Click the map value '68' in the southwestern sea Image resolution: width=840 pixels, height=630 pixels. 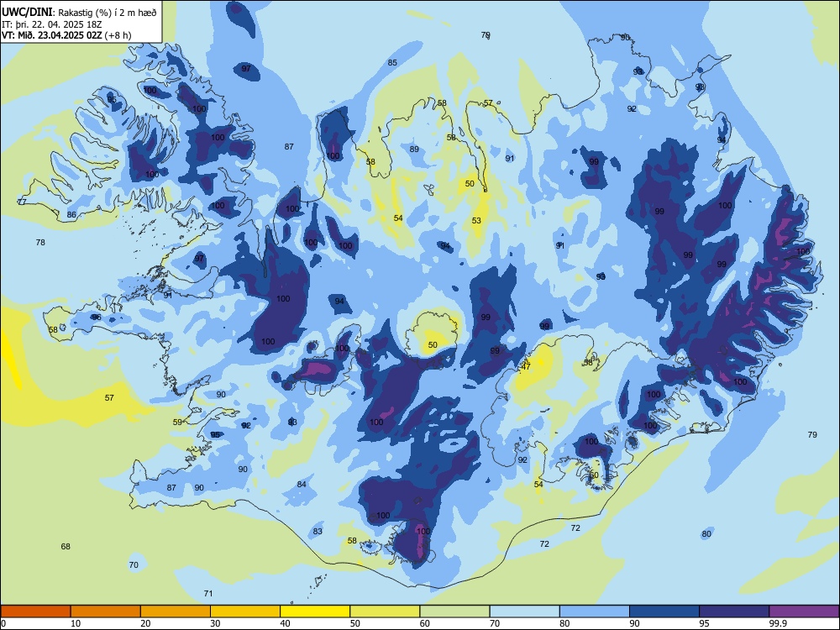[x=66, y=547]
